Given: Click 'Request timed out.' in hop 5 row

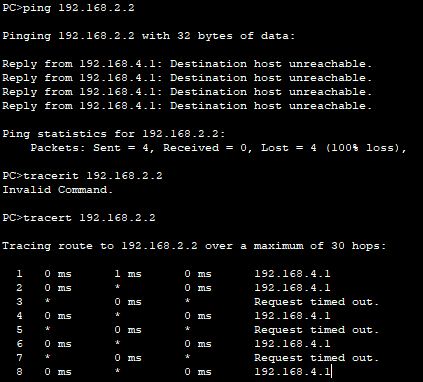Looking at the screenshot, I should click(317, 330).
